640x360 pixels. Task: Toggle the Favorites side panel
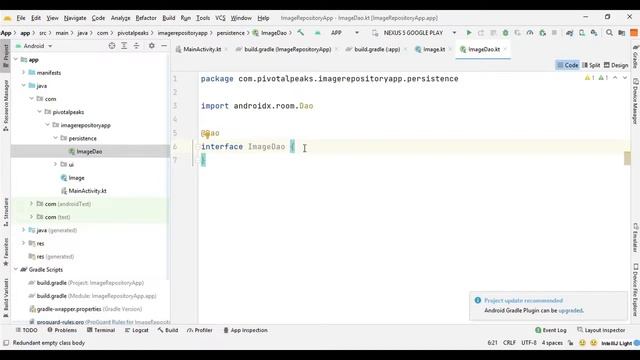point(5,252)
